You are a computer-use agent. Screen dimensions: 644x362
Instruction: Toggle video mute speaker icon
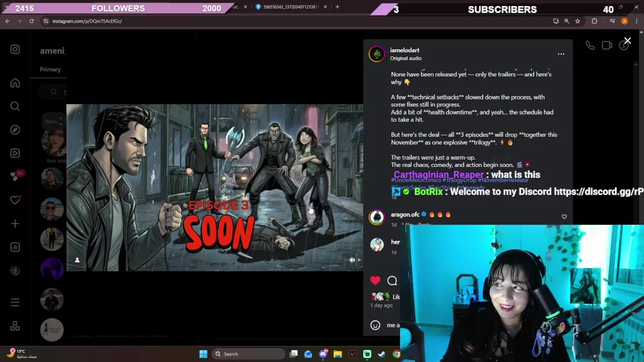coord(352,260)
